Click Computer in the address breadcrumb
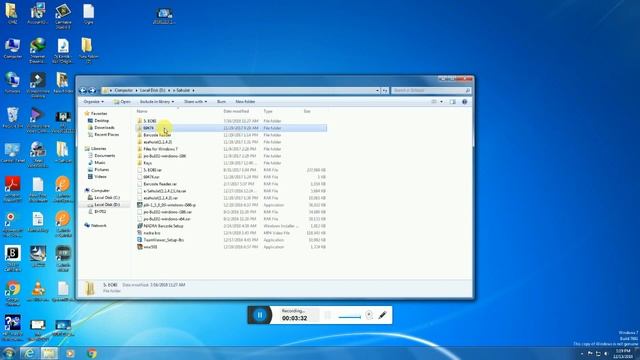Viewport: 640px width, 360px height. point(124,90)
